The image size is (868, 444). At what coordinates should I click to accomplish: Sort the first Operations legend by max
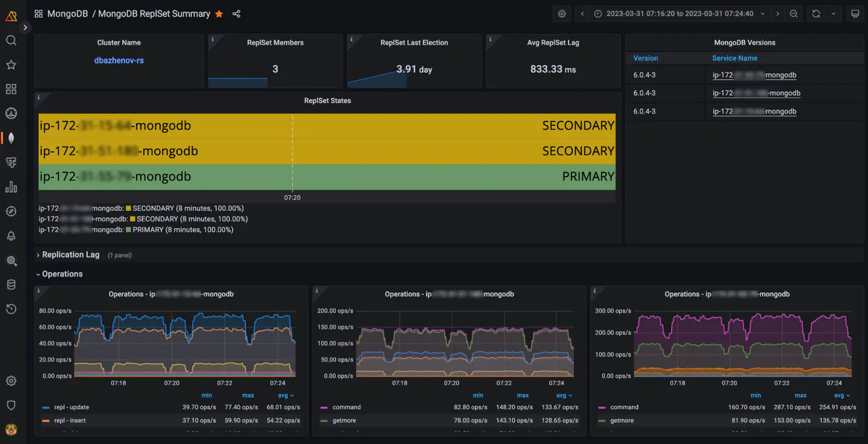click(248, 396)
